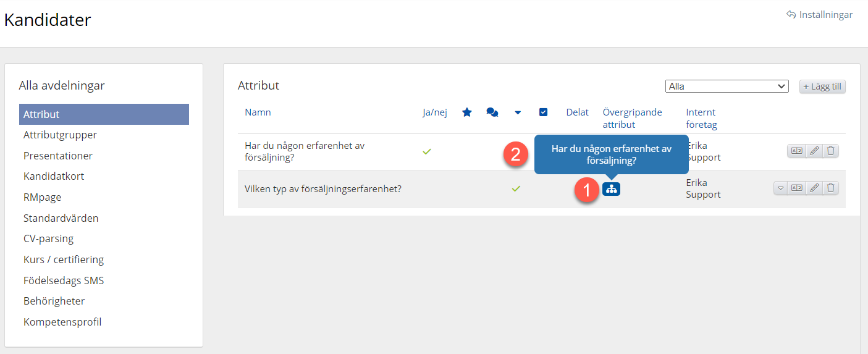Click the caret-down column header icon
Screen dimensions: 868x354
(x=518, y=112)
